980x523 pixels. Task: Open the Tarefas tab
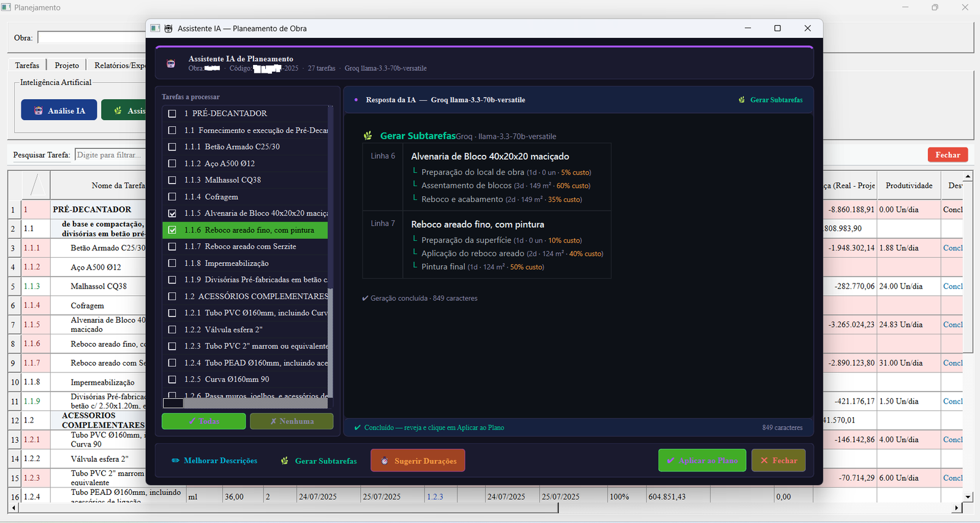pyautogui.click(x=27, y=66)
